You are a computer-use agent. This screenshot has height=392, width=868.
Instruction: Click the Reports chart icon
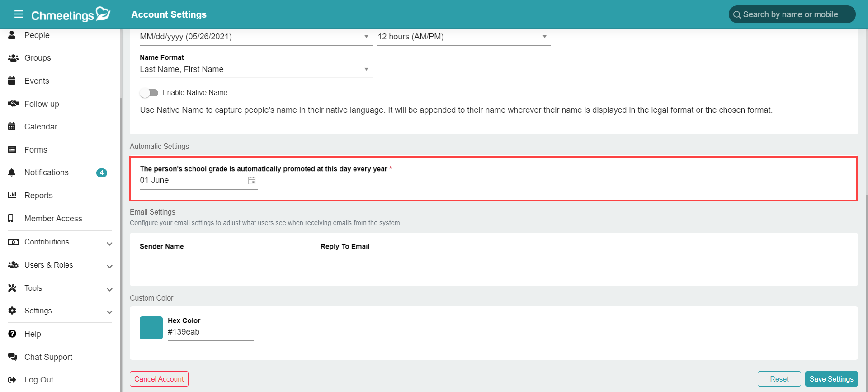coord(12,195)
